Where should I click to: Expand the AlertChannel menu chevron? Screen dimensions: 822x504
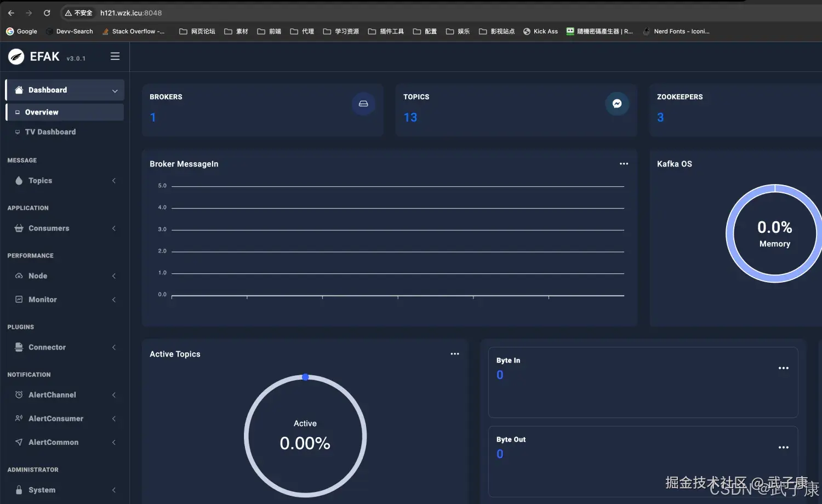point(114,395)
